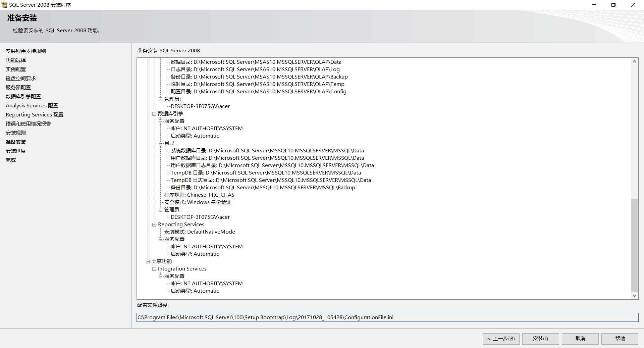The image size is (644, 348).
Task: Select the 准备安装 step in sidebar
Action: 16,142
